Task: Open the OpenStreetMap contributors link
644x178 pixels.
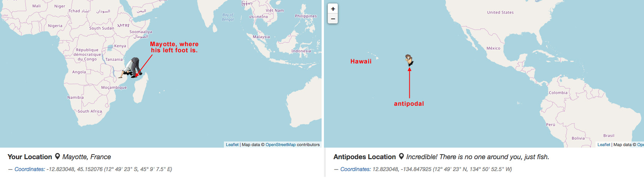Action: [280, 145]
